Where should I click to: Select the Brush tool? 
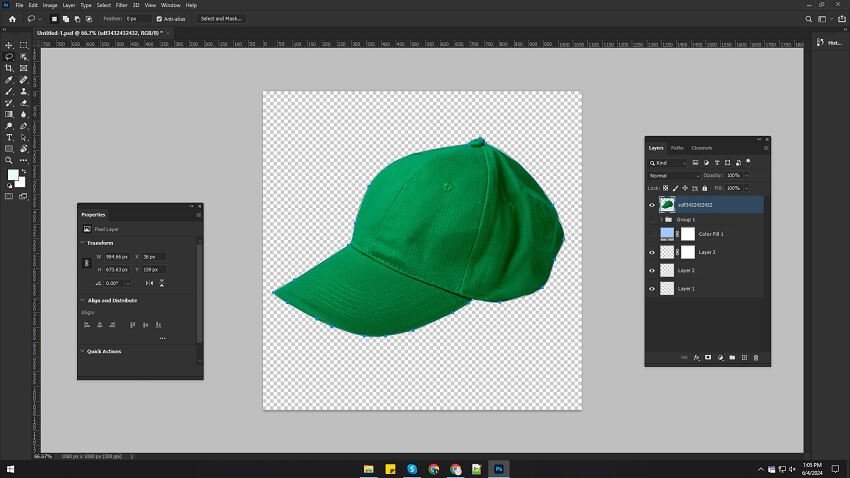coord(9,91)
